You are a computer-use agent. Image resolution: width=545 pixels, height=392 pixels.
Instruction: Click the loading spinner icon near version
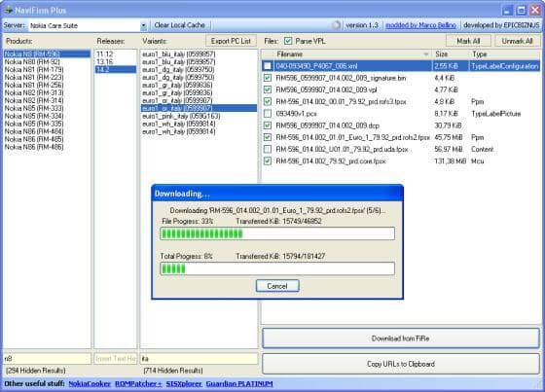336,25
